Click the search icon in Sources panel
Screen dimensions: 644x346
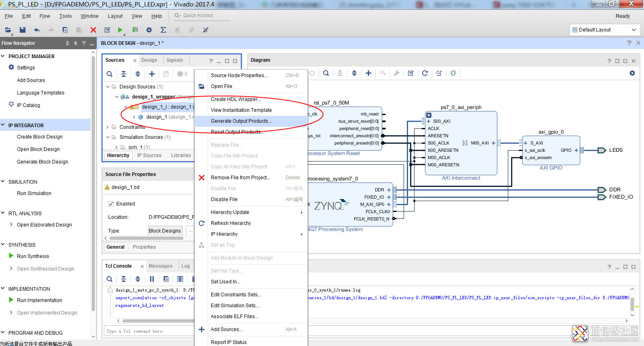coord(109,74)
